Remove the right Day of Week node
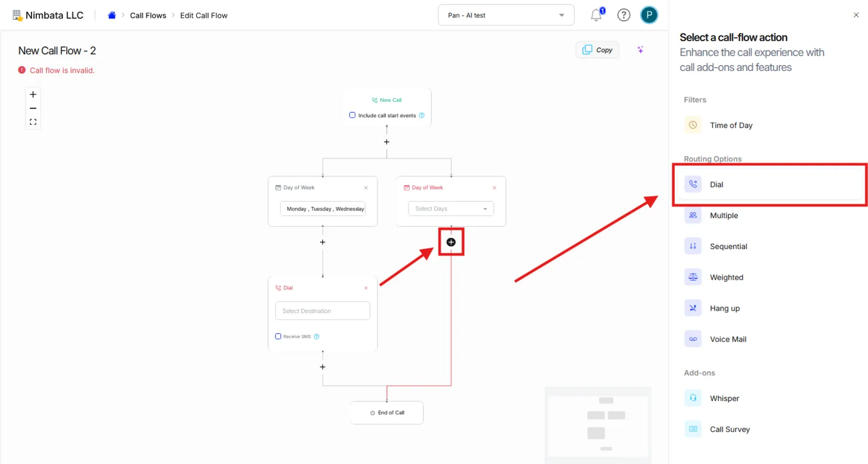Screen dimensions: 868x464 coord(494,188)
